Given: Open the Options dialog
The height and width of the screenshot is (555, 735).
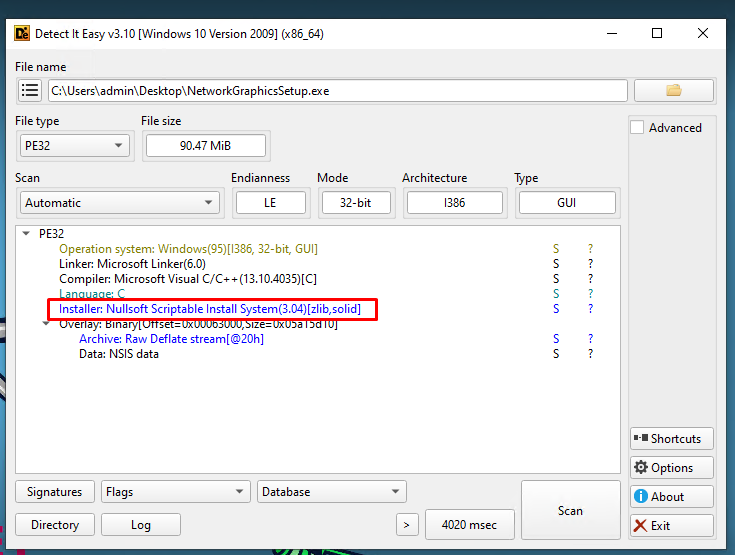Looking at the screenshot, I should pyautogui.click(x=672, y=467).
